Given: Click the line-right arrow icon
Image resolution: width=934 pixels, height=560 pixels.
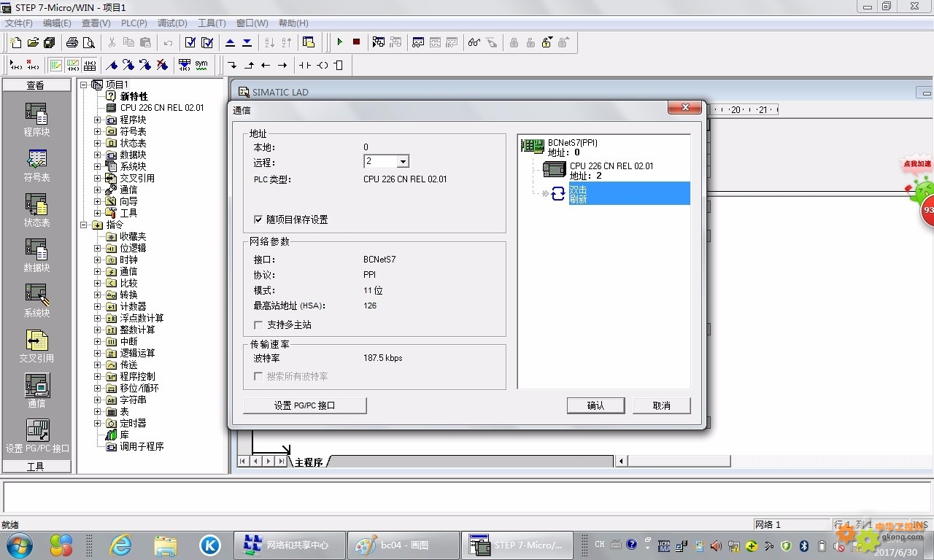Looking at the screenshot, I should 282,65.
